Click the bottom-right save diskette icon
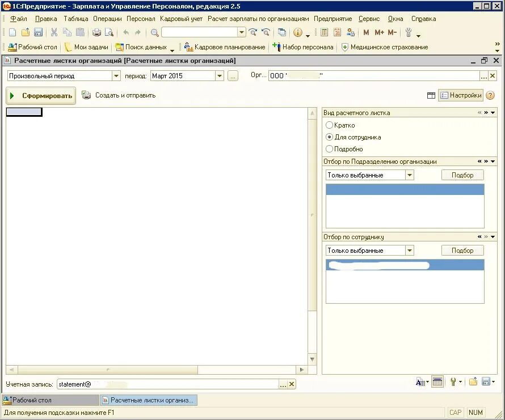This screenshot has height=420, width=505. point(486,381)
